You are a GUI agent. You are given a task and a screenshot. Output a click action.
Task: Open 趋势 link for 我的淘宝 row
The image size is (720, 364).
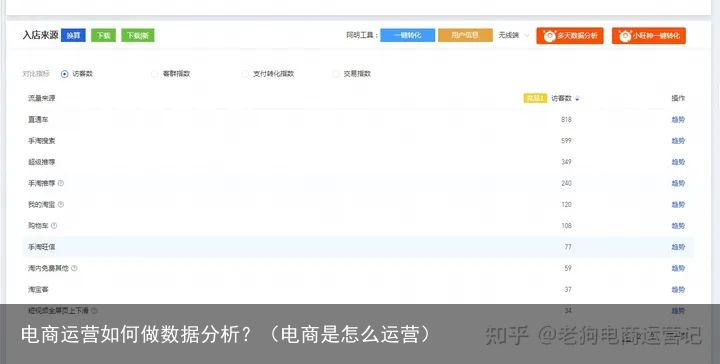point(678,204)
